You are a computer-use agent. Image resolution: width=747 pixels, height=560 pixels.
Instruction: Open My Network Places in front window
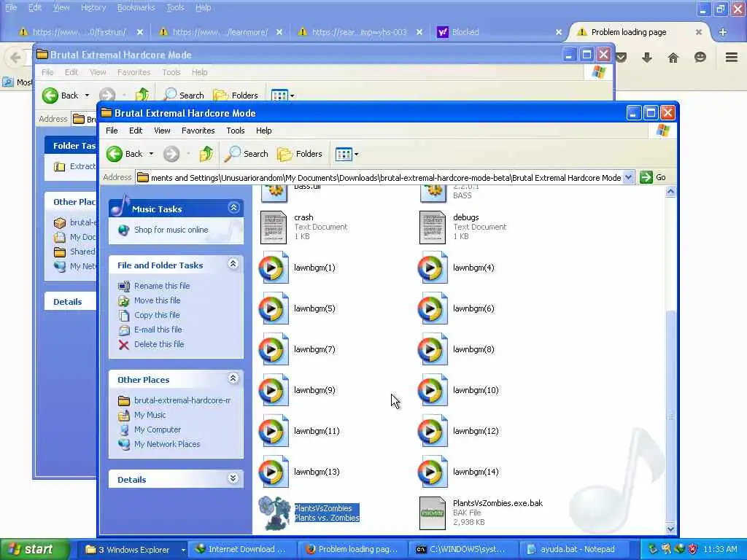[x=167, y=444]
